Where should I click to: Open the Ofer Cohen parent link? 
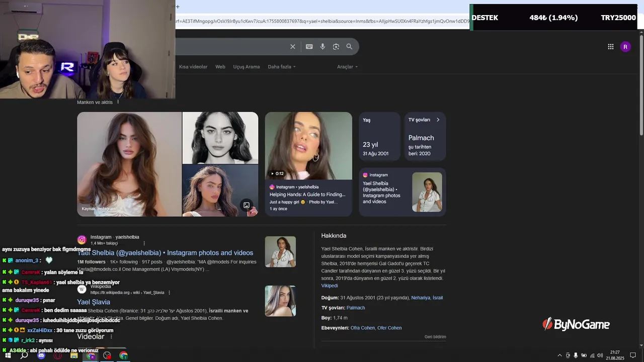389,328
